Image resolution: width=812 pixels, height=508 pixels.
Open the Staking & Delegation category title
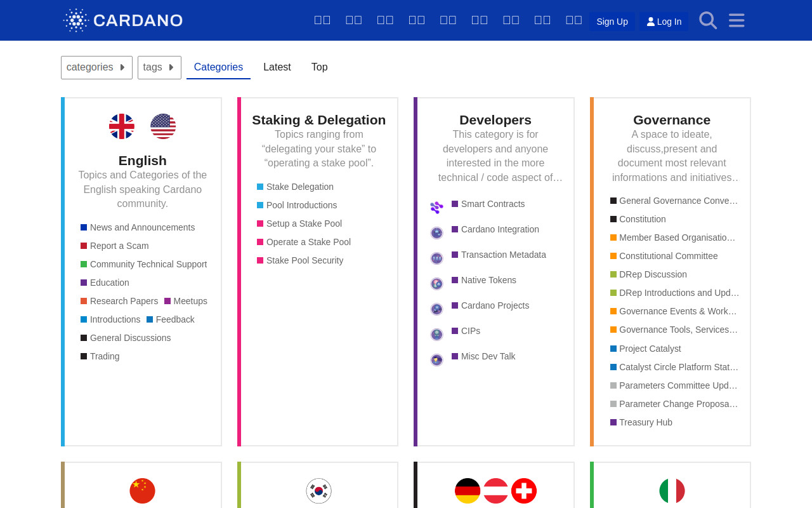pos(319,120)
